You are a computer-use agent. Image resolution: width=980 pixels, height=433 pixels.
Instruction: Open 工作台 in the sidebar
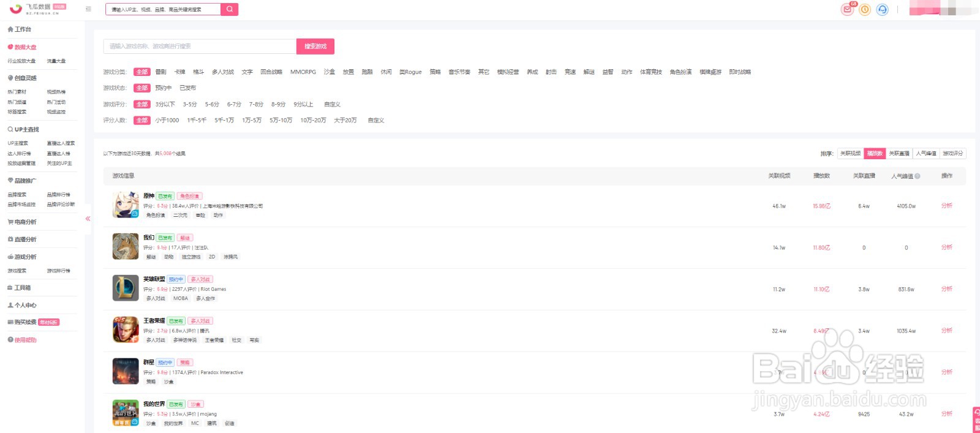pos(20,29)
